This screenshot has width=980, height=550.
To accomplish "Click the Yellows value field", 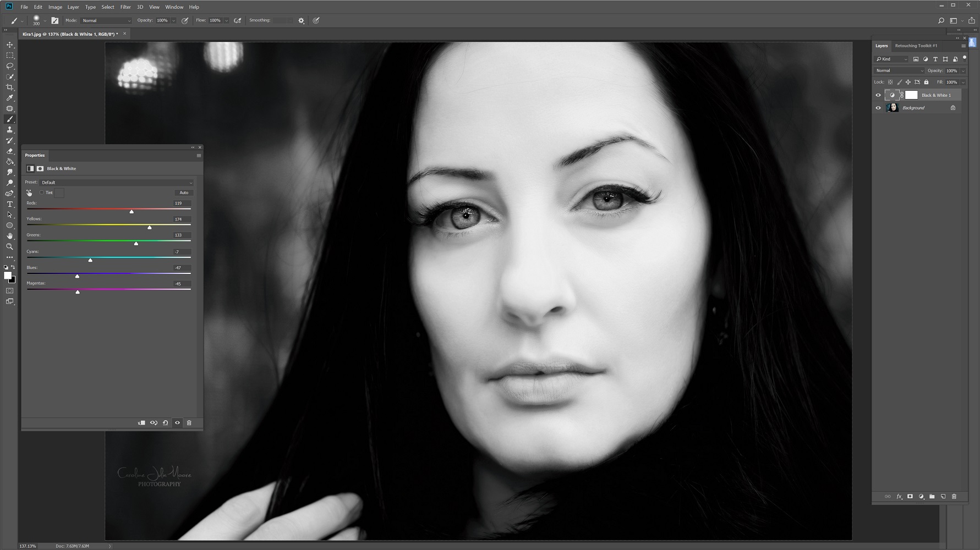I will point(182,219).
